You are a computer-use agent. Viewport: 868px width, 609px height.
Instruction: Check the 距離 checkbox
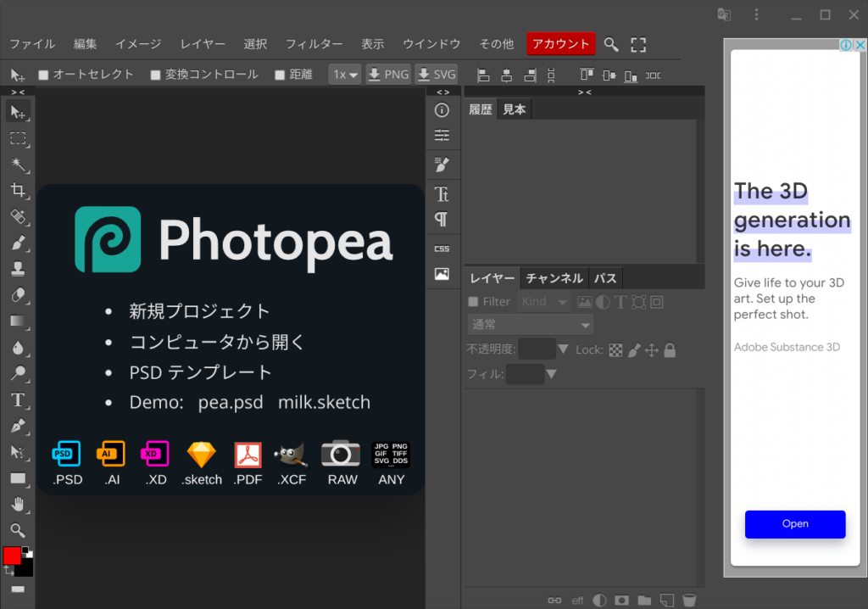[x=280, y=75]
